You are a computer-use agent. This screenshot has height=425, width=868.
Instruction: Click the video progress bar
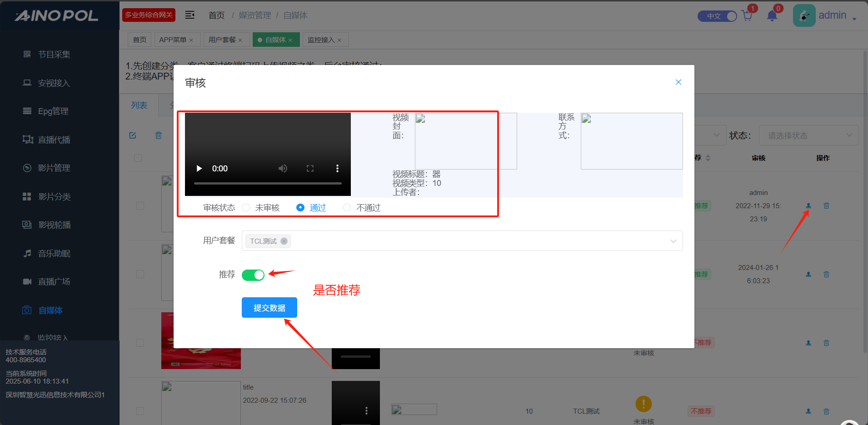268,183
